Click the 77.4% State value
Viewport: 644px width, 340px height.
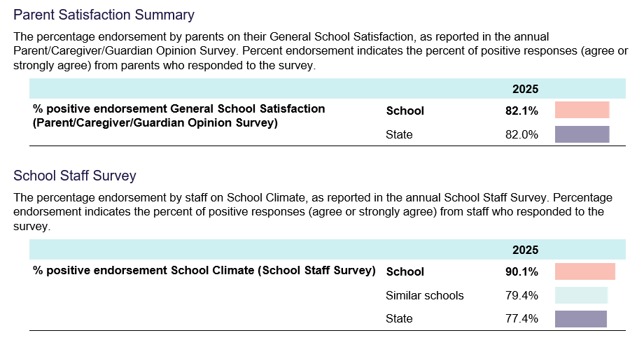coord(521,319)
